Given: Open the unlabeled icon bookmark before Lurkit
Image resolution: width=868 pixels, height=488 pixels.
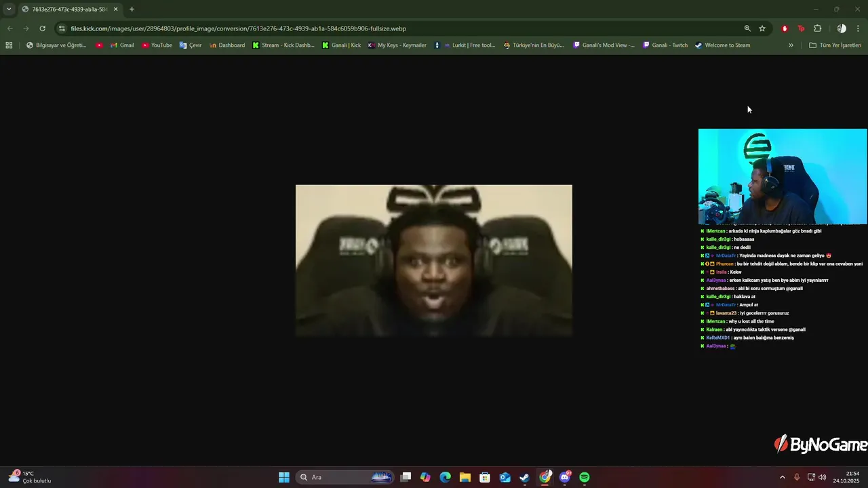Looking at the screenshot, I should [x=437, y=45].
